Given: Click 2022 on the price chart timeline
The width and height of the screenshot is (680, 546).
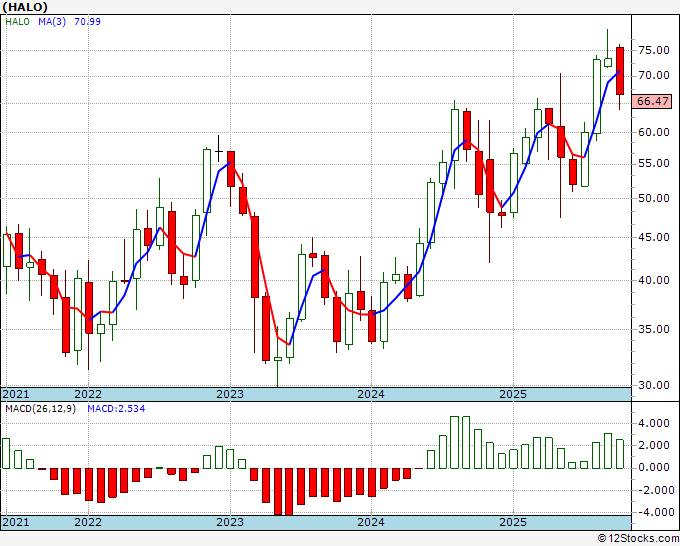Looking at the screenshot, I should 88,394.
